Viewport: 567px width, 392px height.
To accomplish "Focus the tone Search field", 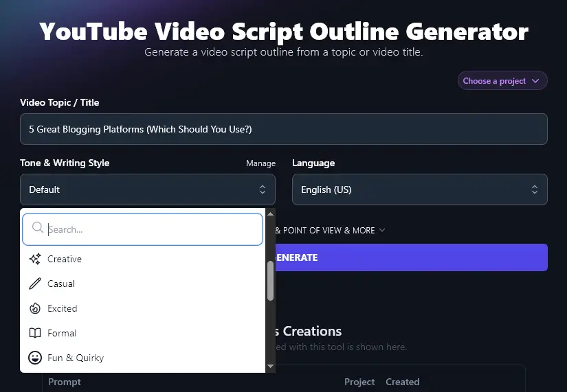I will [x=142, y=229].
